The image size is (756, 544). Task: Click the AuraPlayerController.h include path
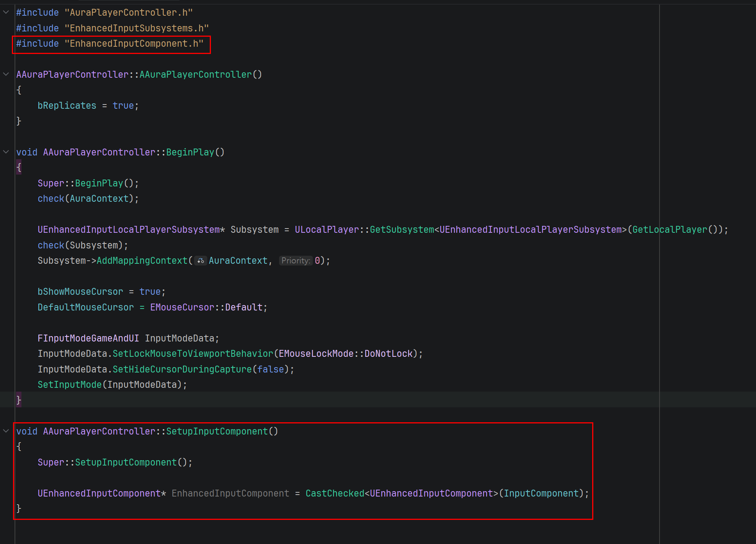[x=128, y=13]
